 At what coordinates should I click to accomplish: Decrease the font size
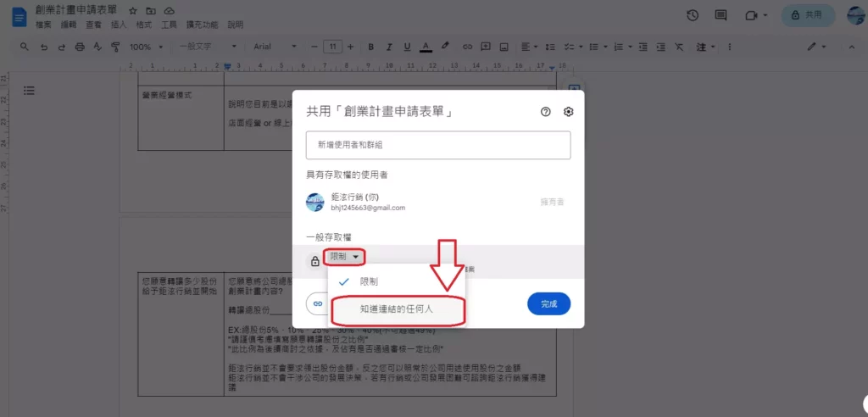click(314, 47)
